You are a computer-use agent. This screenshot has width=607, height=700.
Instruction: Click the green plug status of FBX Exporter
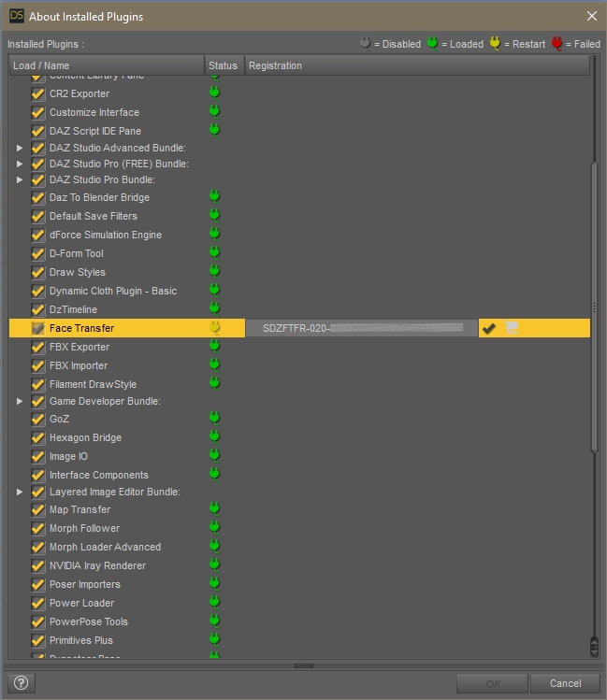click(x=215, y=347)
